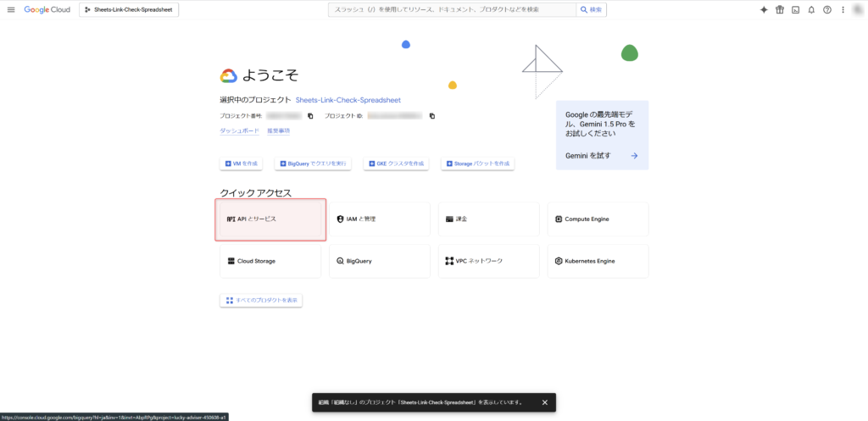This screenshot has height=421, width=868.
Task: Open the notifications bell
Action: 811,9
